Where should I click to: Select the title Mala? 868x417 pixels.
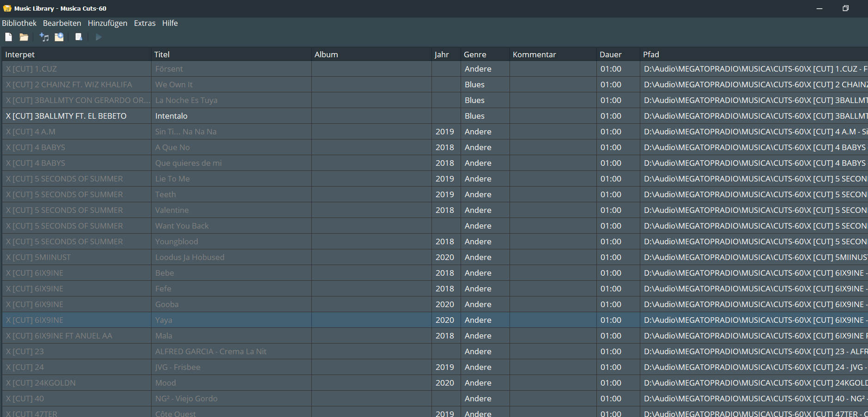point(164,336)
